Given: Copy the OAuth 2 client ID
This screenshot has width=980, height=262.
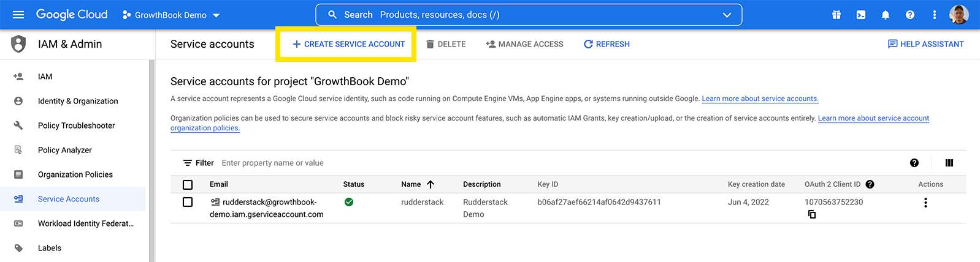Looking at the screenshot, I should (812, 214).
